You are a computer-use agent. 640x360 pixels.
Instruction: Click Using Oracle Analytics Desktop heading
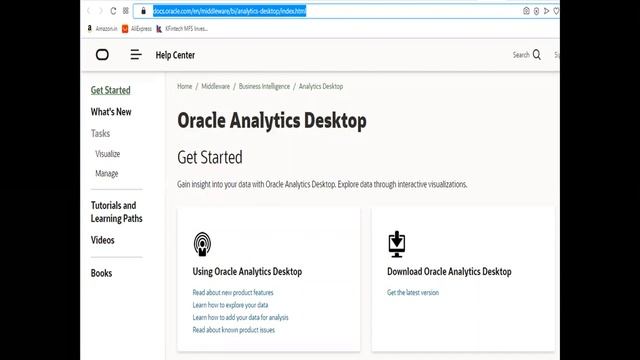point(247,271)
